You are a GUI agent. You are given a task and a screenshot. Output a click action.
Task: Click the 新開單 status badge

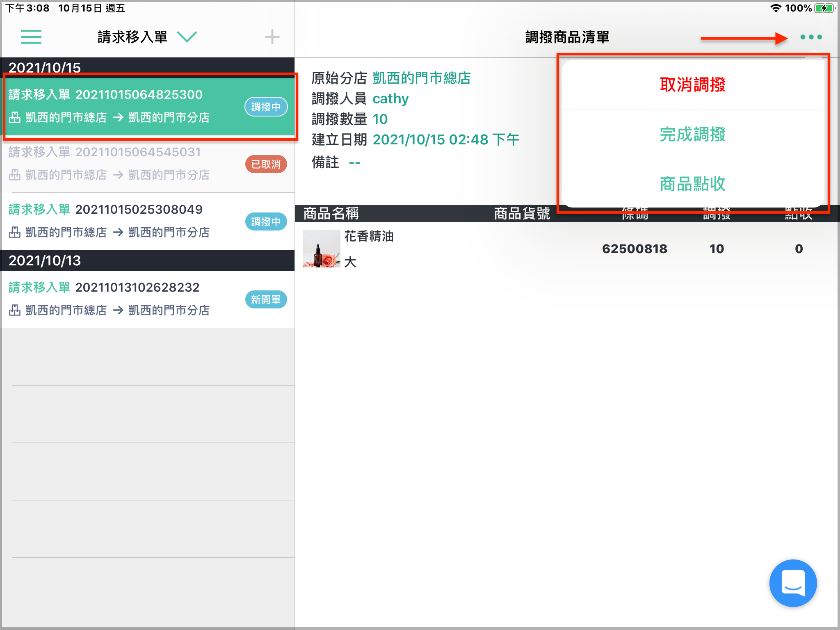tap(266, 299)
